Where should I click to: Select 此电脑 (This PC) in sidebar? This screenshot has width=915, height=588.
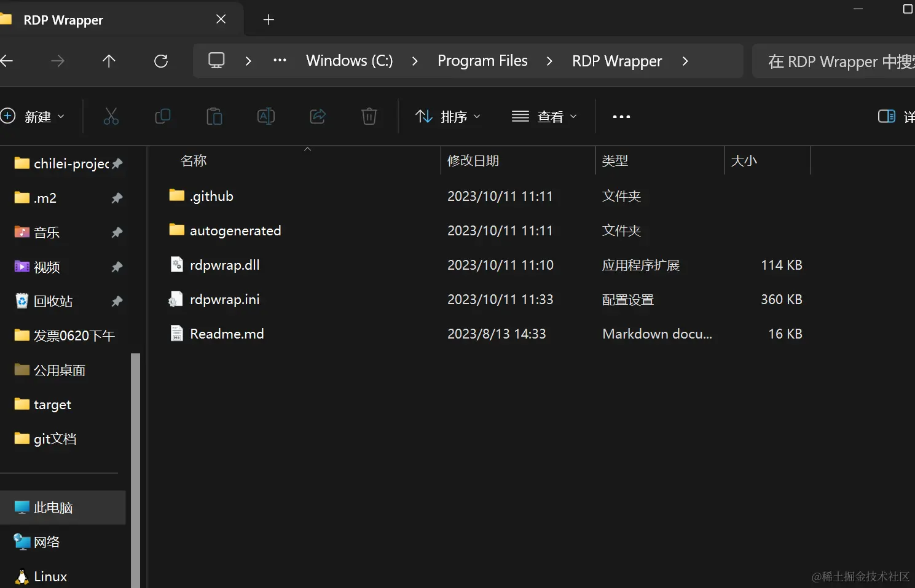(63, 508)
